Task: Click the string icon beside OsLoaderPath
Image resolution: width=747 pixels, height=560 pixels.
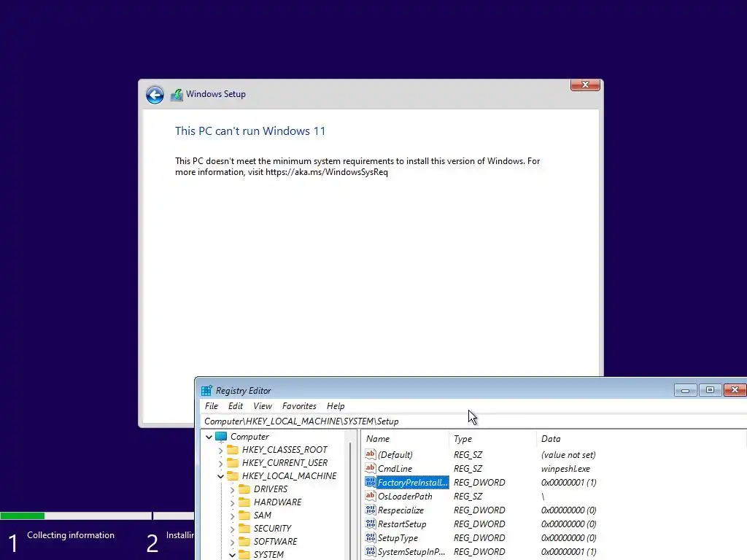Action: (370, 496)
